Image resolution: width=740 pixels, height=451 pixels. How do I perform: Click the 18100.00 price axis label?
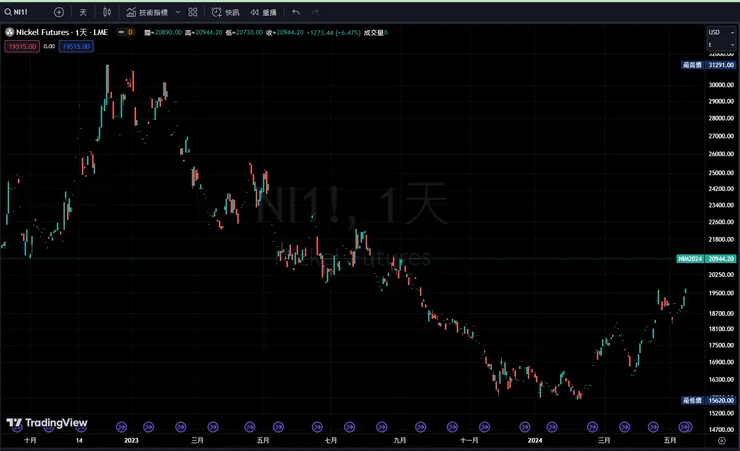pos(721,329)
